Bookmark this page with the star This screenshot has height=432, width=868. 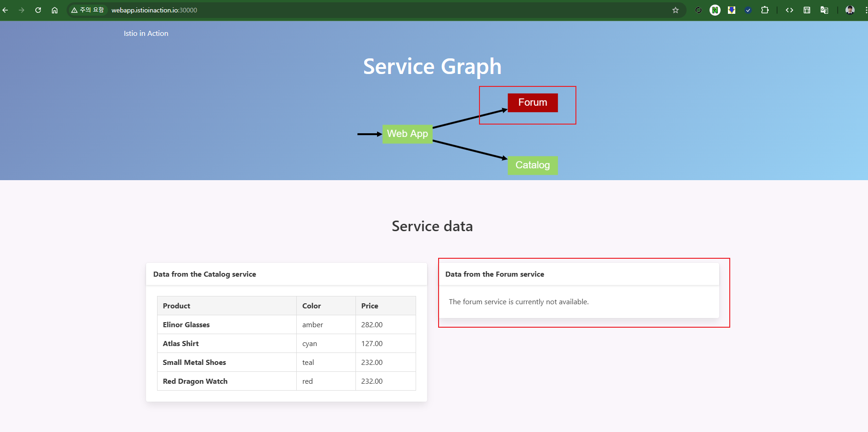click(676, 10)
